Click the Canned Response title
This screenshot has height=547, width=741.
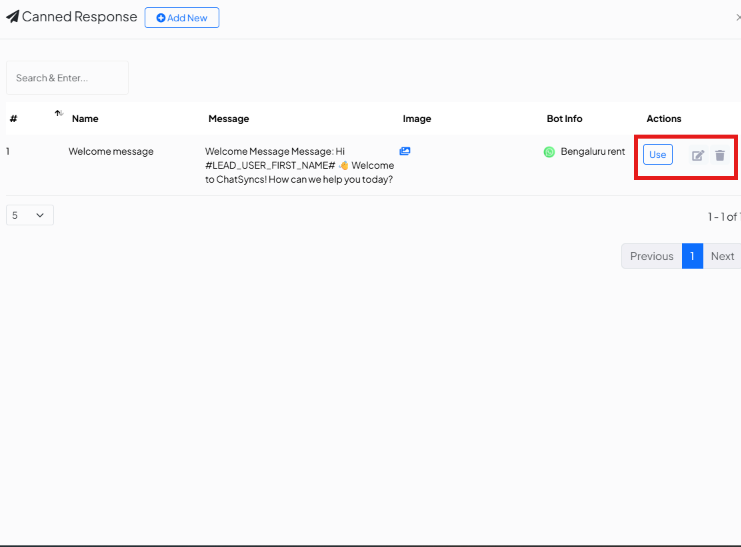pyautogui.click(x=79, y=17)
